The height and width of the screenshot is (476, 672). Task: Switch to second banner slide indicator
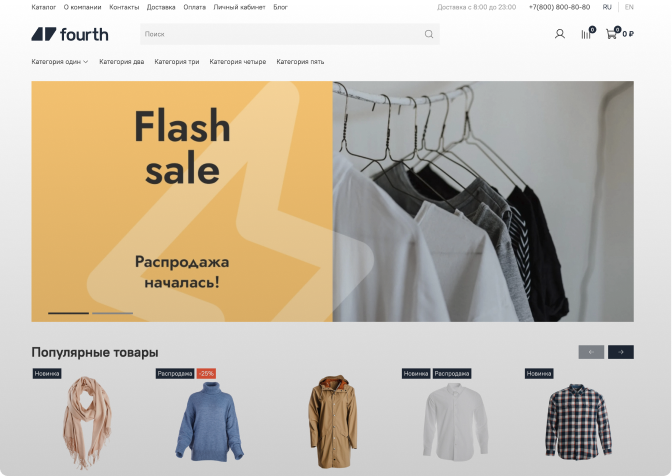click(112, 313)
